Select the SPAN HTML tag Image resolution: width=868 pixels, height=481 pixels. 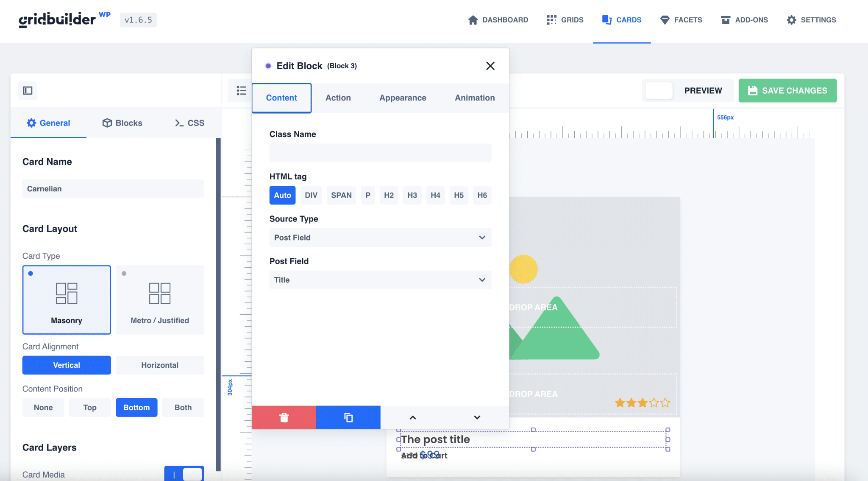point(341,195)
